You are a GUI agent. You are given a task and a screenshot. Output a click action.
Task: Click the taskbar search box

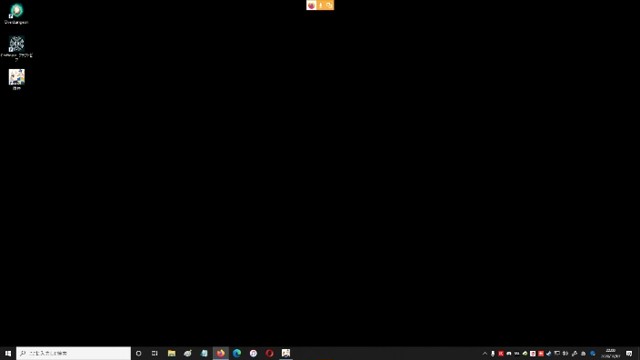coord(73,353)
